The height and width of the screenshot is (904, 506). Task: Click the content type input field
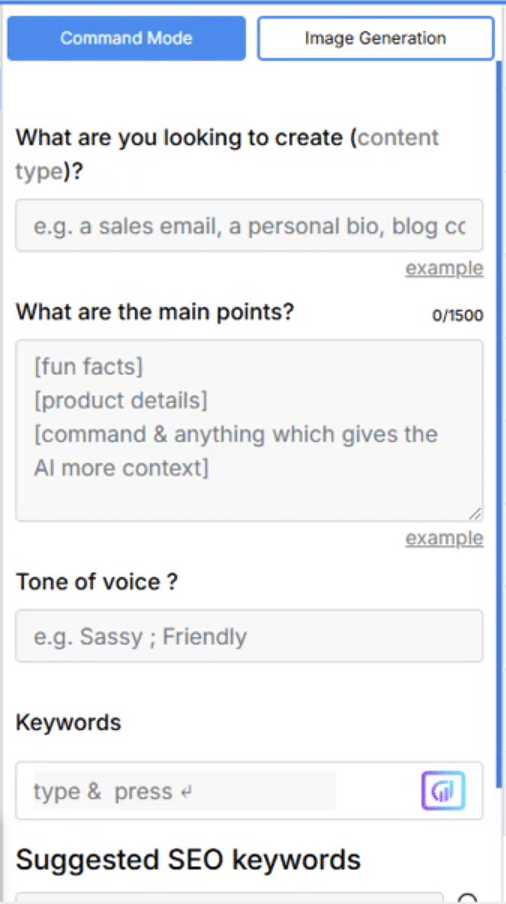coord(249,225)
